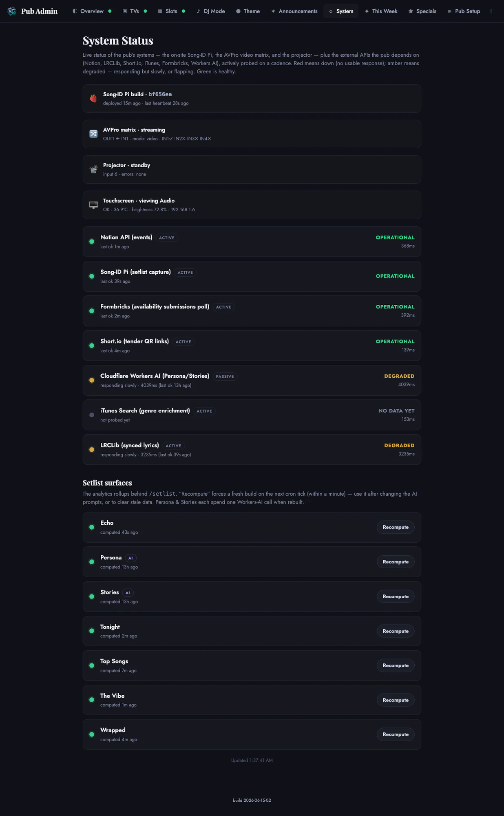Recompute the Echo setlist surface
This screenshot has height=816, width=504.
(396, 527)
